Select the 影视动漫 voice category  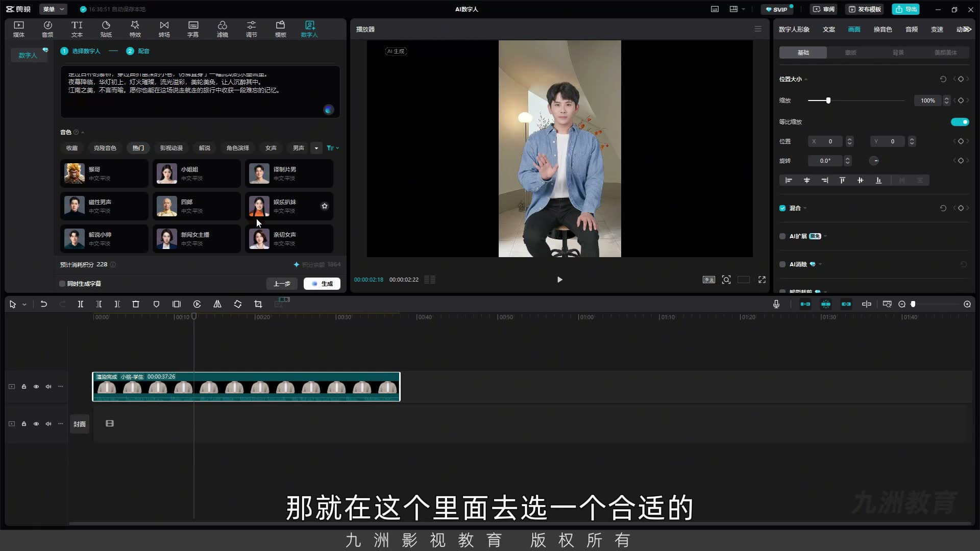[x=171, y=148]
